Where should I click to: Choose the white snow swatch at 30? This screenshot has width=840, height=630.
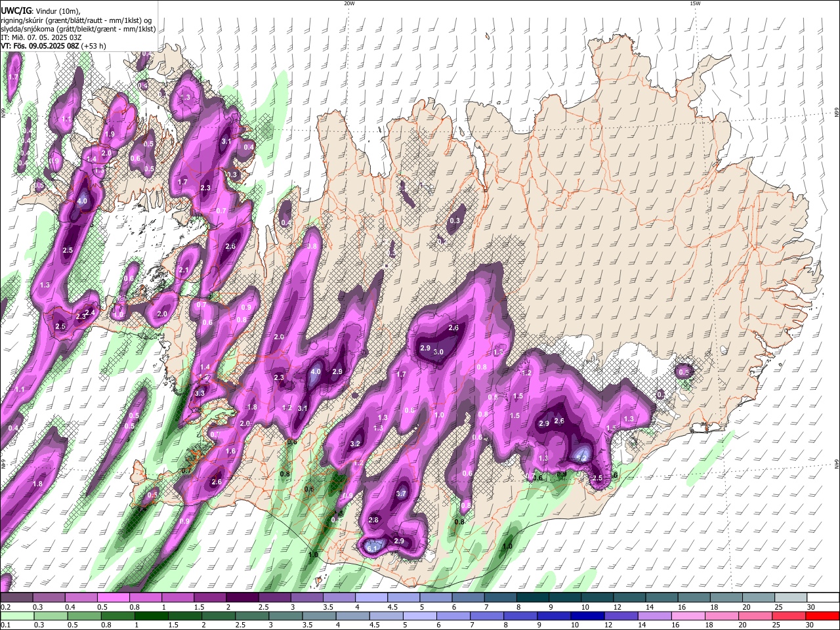point(824,598)
